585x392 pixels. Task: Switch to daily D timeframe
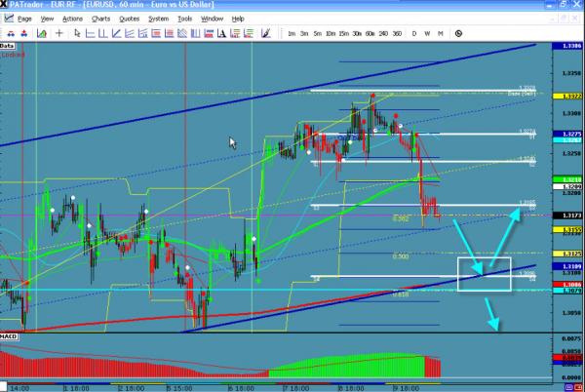[x=414, y=33]
